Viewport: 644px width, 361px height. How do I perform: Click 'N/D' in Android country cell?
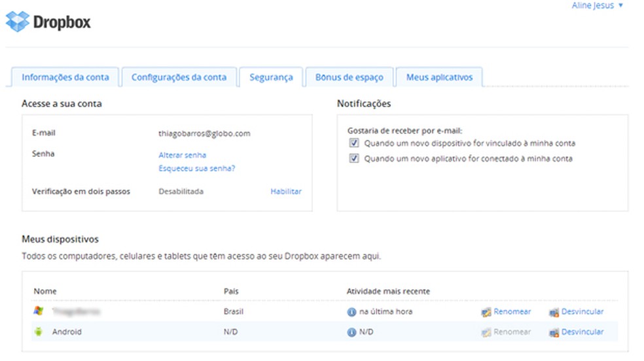click(230, 332)
